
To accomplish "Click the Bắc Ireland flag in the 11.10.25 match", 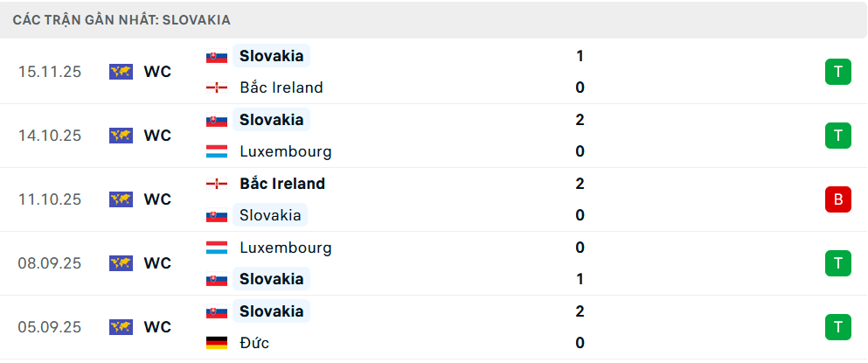I will tap(217, 184).
